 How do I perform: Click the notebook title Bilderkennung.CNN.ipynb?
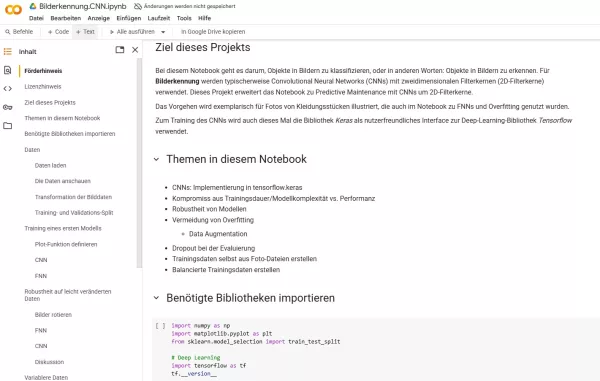(x=83, y=6)
